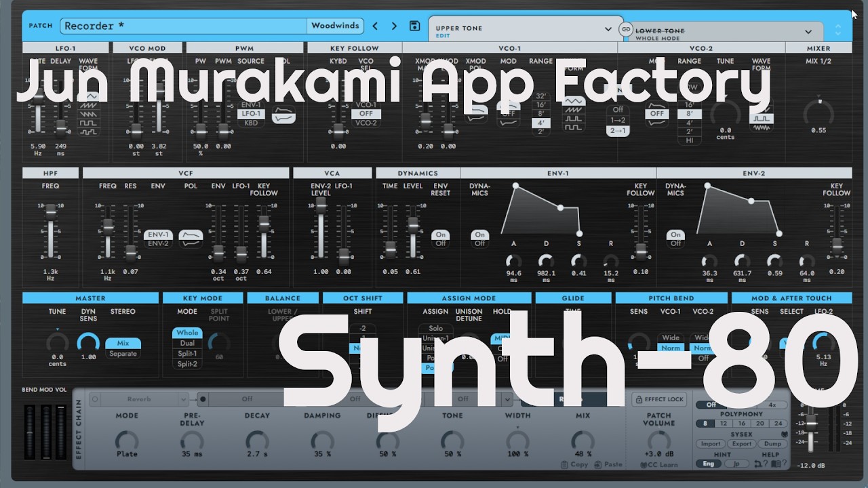
Task: Click the SysEx Import button
Action: 711,444
